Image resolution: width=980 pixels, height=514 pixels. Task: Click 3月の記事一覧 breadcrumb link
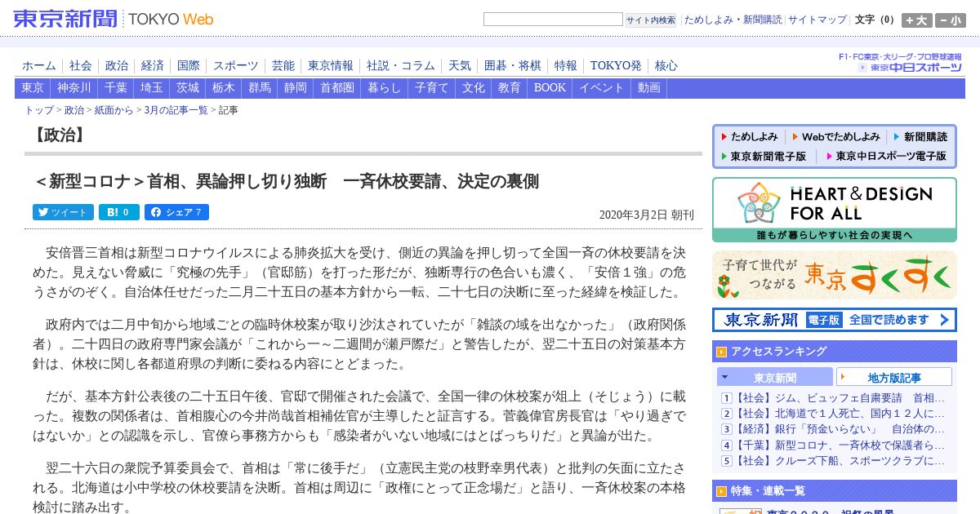(176, 110)
